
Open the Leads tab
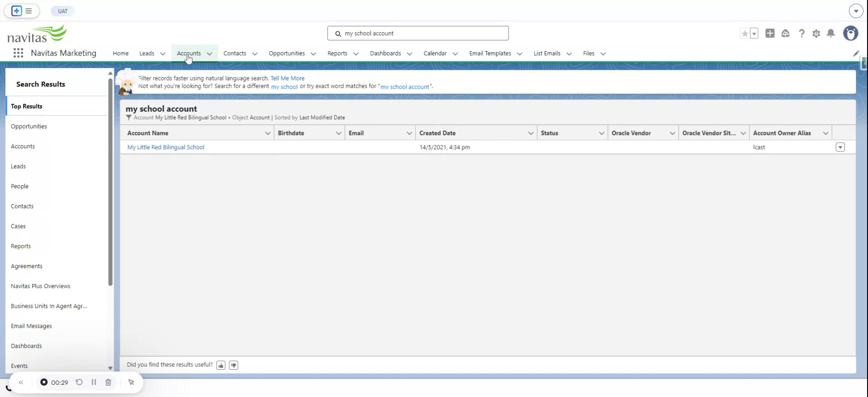(x=147, y=54)
